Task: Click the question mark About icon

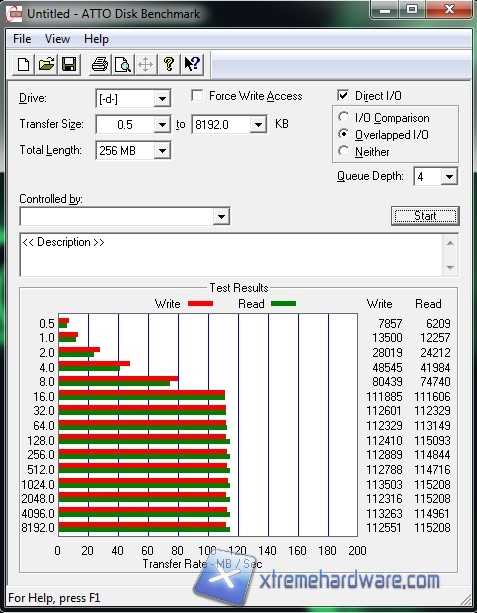Action: tap(169, 64)
